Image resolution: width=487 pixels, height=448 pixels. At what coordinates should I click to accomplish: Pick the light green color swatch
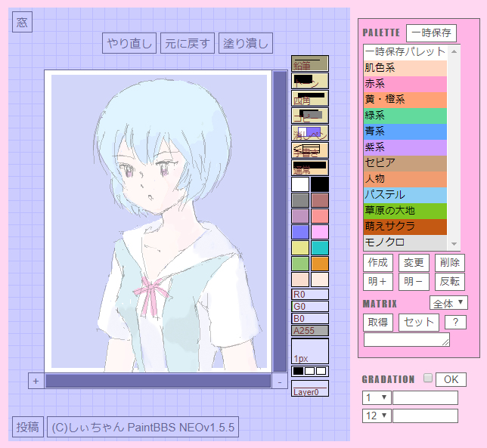tap(300, 264)
